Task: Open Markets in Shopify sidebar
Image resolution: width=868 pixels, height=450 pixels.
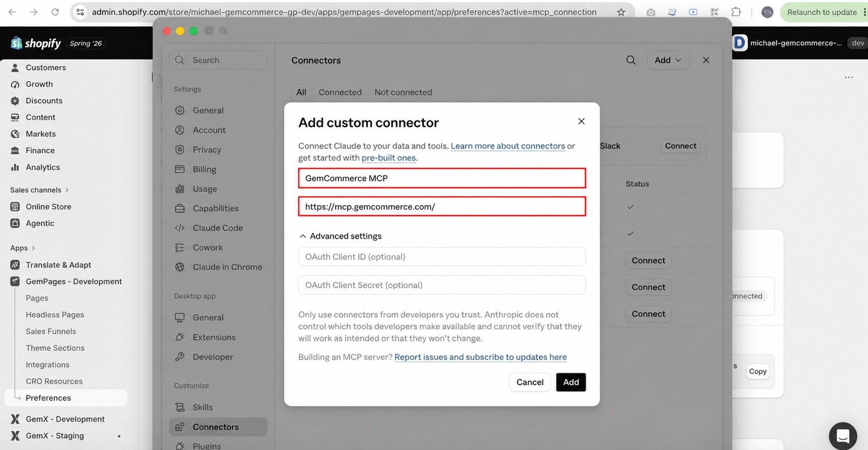Action: click(41, 134)
